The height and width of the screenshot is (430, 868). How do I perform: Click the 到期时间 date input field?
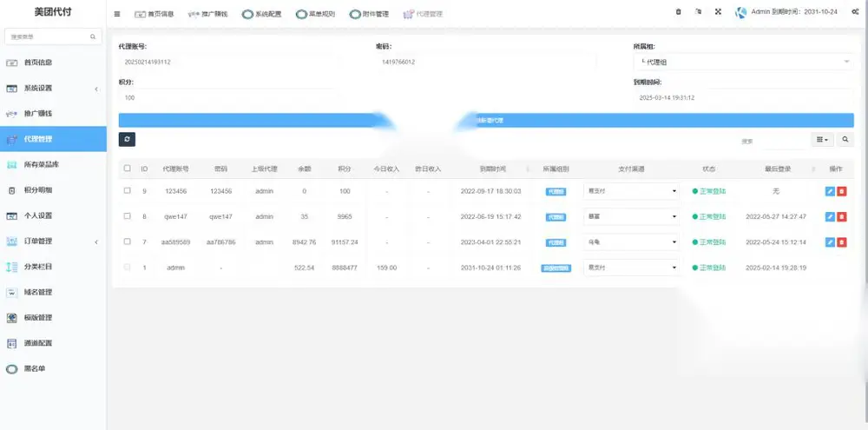click(744, 97)
